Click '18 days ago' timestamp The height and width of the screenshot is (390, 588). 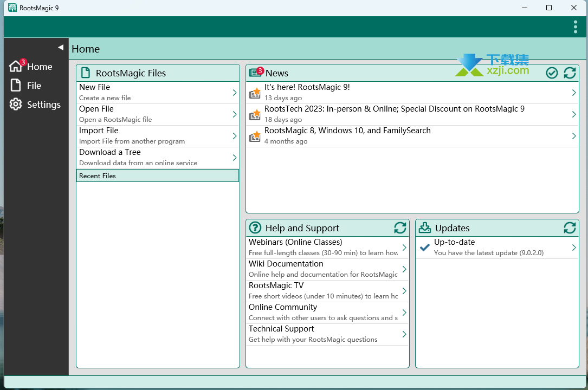283,120
